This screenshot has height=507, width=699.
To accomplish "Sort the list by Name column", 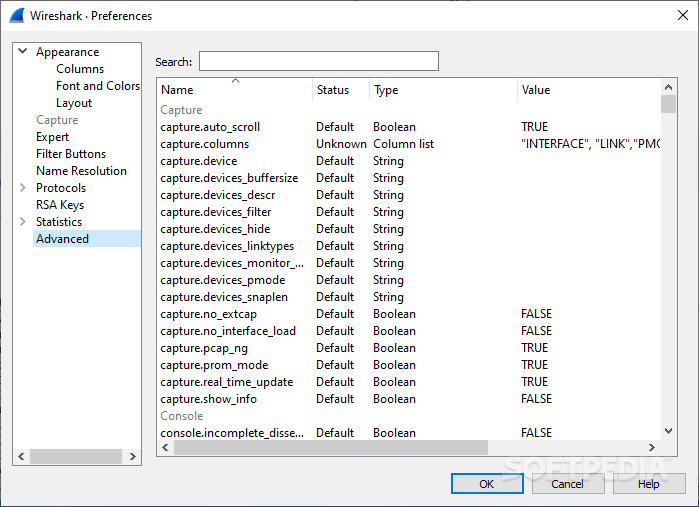I will [235, 90].
